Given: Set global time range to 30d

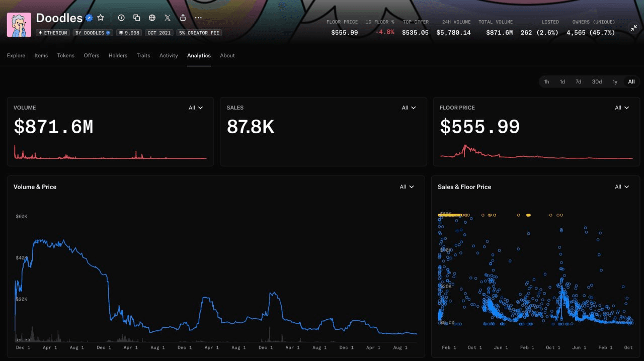Looking at the screenshot, I should pyautogui.click(x=597, y=81).
